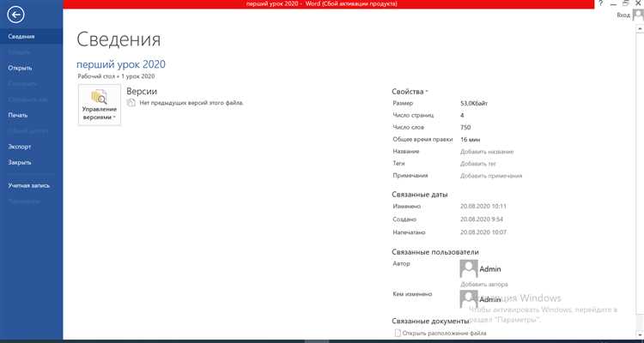Image resolution: width=644 pixels, height=343 pixels.
Task: Click the modified date '20.08.2020 10:11'
Action: click(483, 207)
